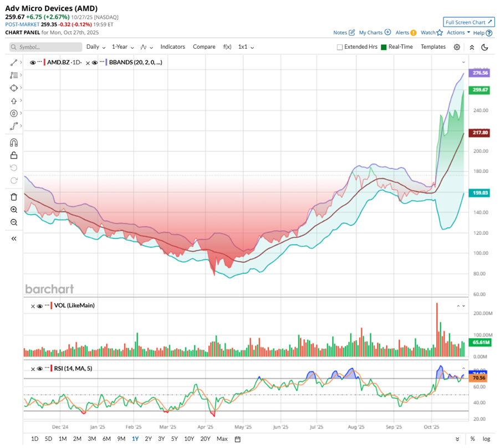
Task: Expand bottom double-down arrows
Action: coord(457,439)
